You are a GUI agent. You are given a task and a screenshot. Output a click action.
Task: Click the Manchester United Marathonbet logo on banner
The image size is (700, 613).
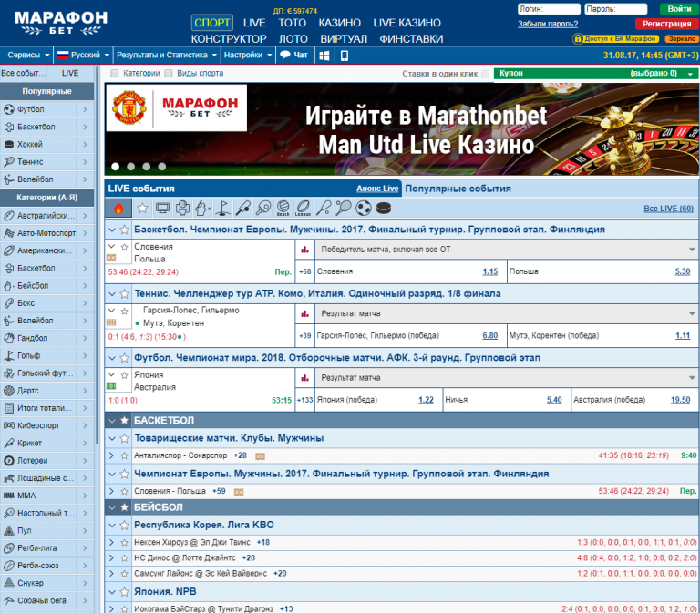point(176,108)
